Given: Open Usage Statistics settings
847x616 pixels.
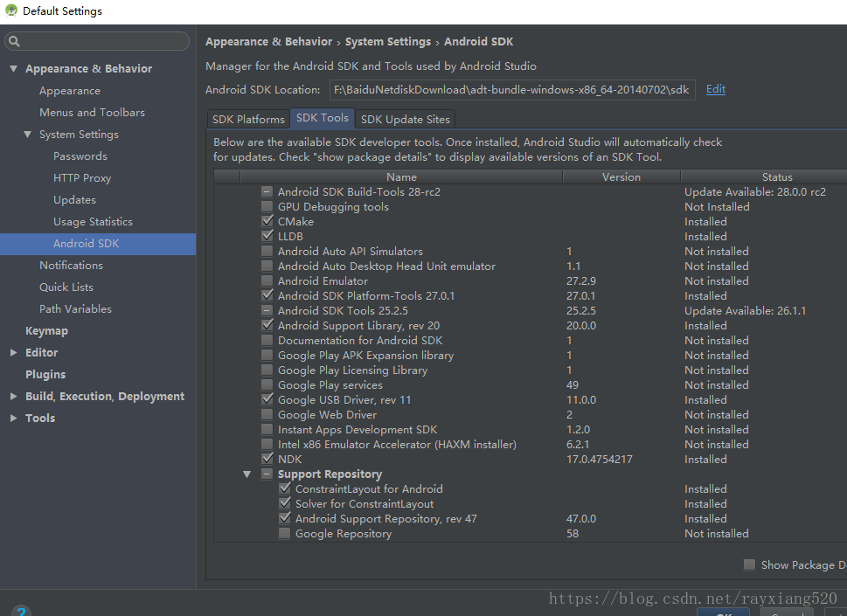Looking at the screenshot, I should pyautogui.click(x=93, y=221).
